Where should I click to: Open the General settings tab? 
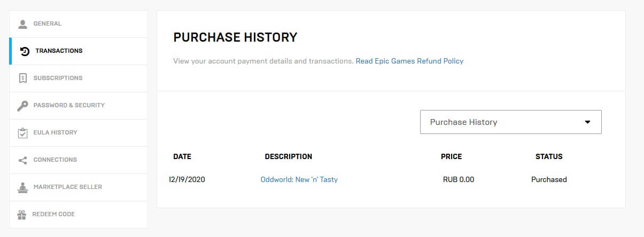click(x=48, y=24)
